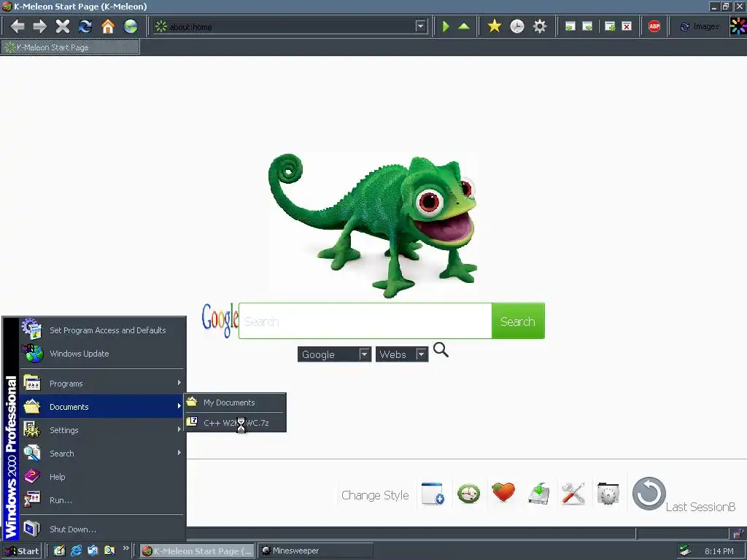Open Help from the Start menu
Image resolution: width=747 pixels, height=560 pixels.
[102, 477]
